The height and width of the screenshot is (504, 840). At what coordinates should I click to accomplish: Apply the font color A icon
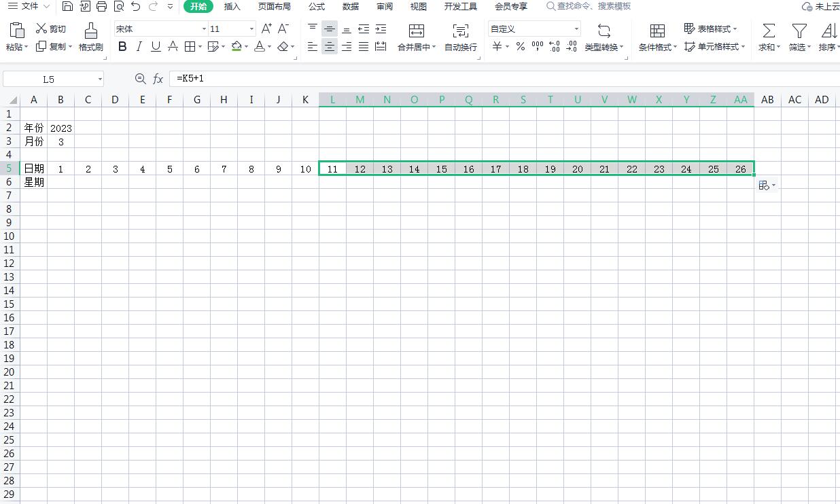pos(259,47)
